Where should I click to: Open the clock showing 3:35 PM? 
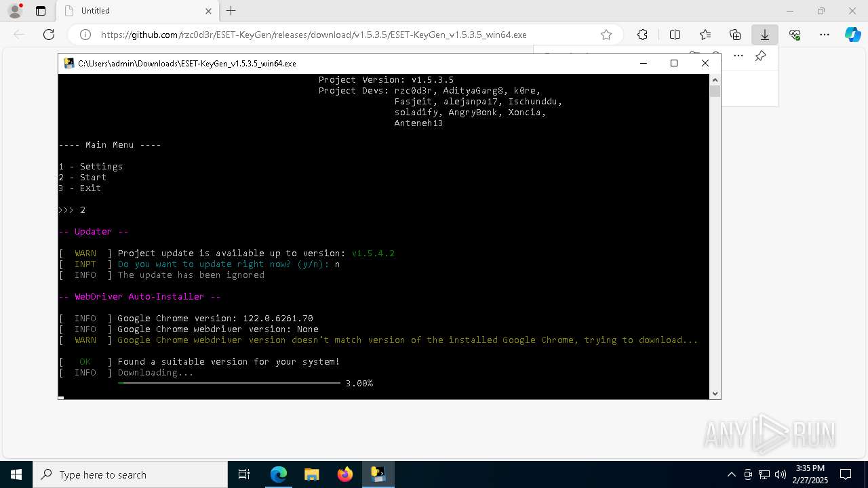(x=810, y=474)
